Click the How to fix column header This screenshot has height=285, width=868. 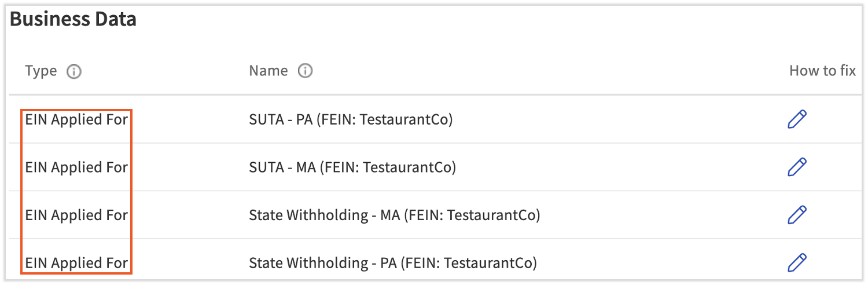coord(822,71)
